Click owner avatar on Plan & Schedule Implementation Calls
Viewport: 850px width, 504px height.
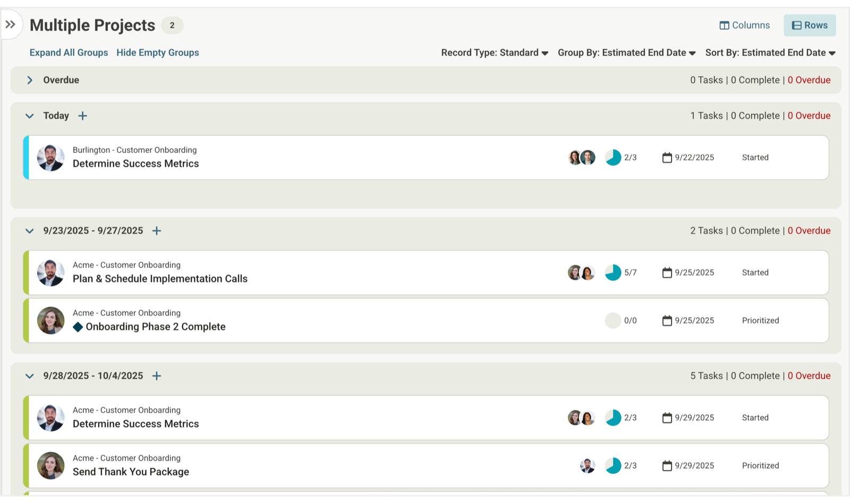pos(50,272)
